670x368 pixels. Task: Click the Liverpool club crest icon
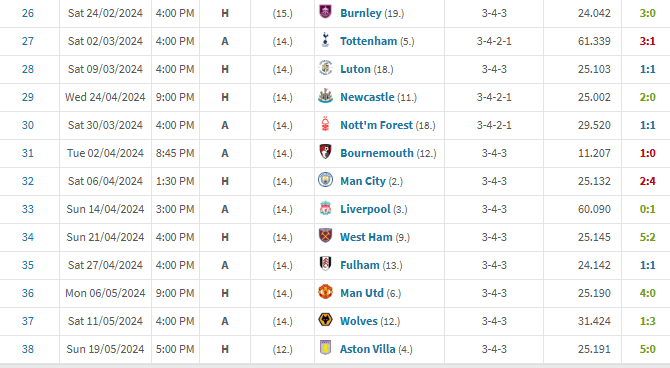tap(325, 208)
